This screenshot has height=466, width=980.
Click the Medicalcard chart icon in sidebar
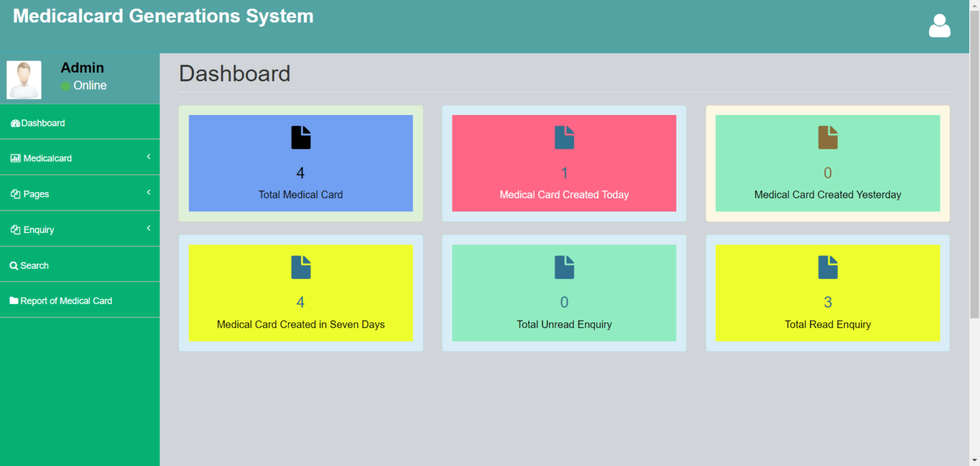(x=15, y=158)
